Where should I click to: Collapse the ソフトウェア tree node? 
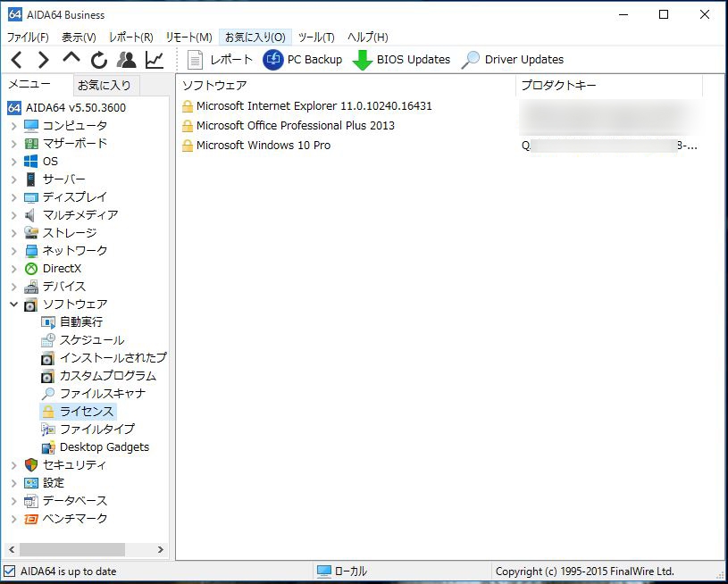[14, 305]
